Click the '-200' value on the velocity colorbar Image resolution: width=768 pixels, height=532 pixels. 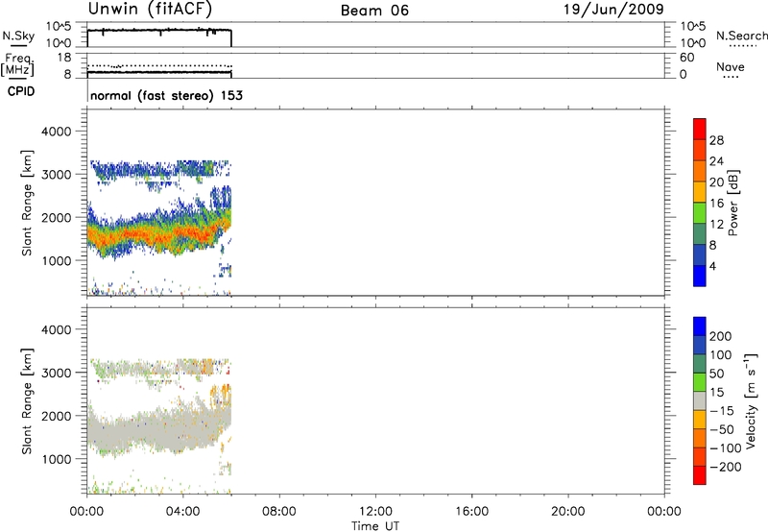[x=727, y=467]
